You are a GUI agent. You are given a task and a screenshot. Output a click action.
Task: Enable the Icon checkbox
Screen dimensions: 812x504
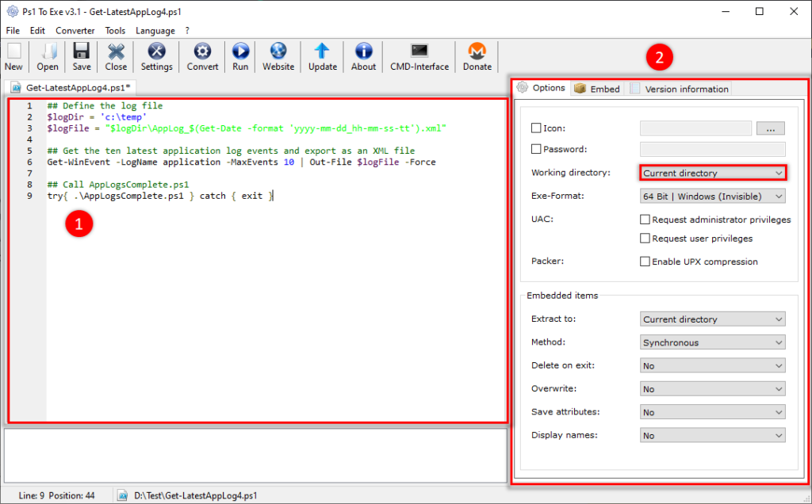[x=536, y=128]
